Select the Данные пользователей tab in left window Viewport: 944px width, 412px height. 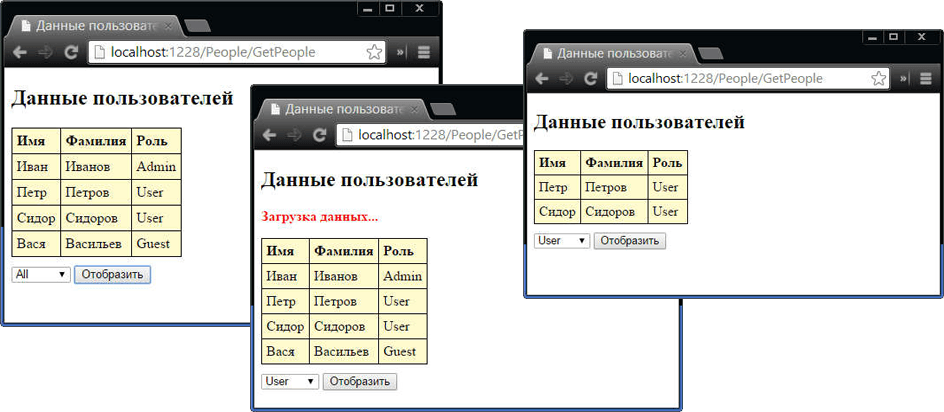pos(96,27)
